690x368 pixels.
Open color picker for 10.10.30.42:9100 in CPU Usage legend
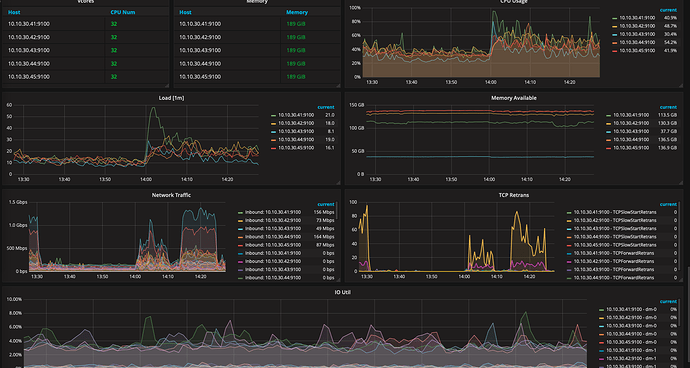point(614,26)
